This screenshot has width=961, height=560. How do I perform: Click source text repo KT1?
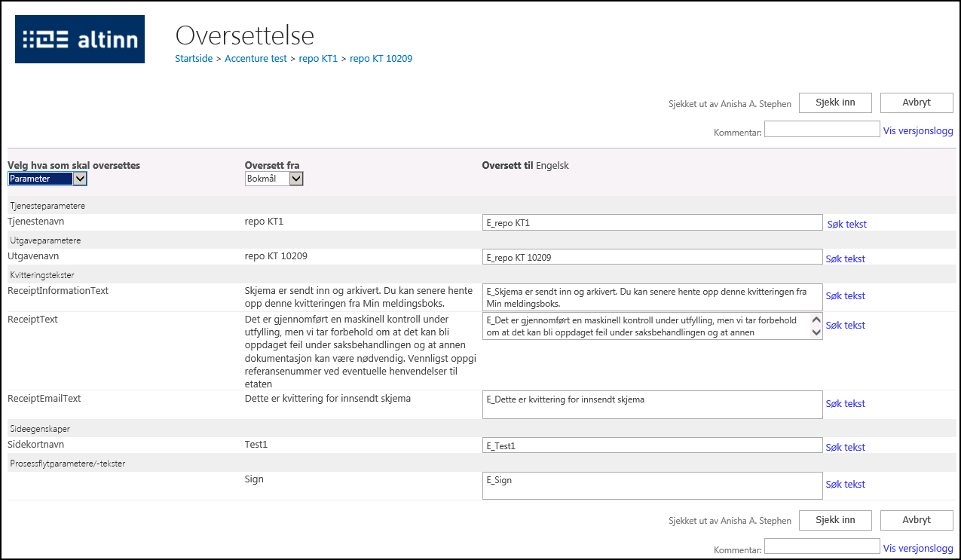coord(265,222)
